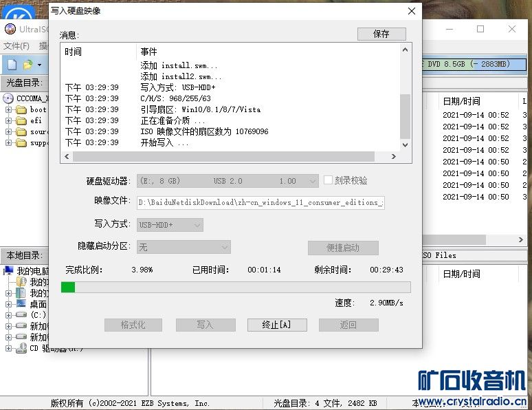
Task: Open the 隐藏启动分区 dropdown
Action: tap(184, 247)
